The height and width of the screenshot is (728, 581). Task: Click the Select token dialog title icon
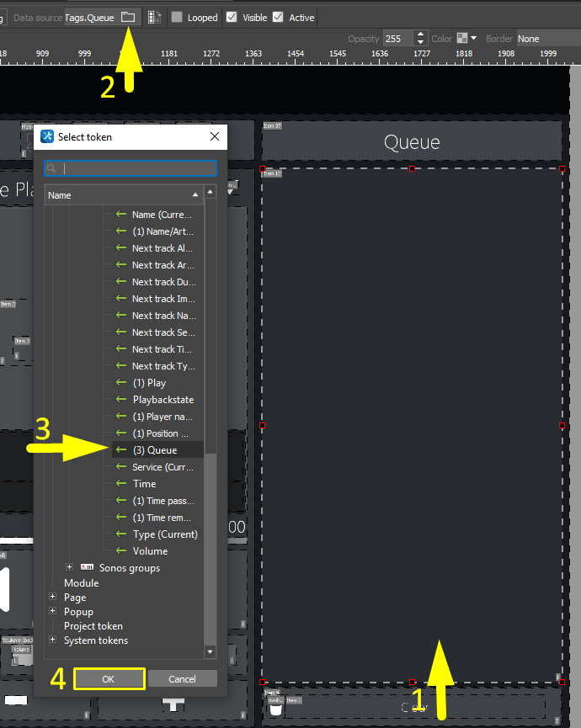point(47,136)
